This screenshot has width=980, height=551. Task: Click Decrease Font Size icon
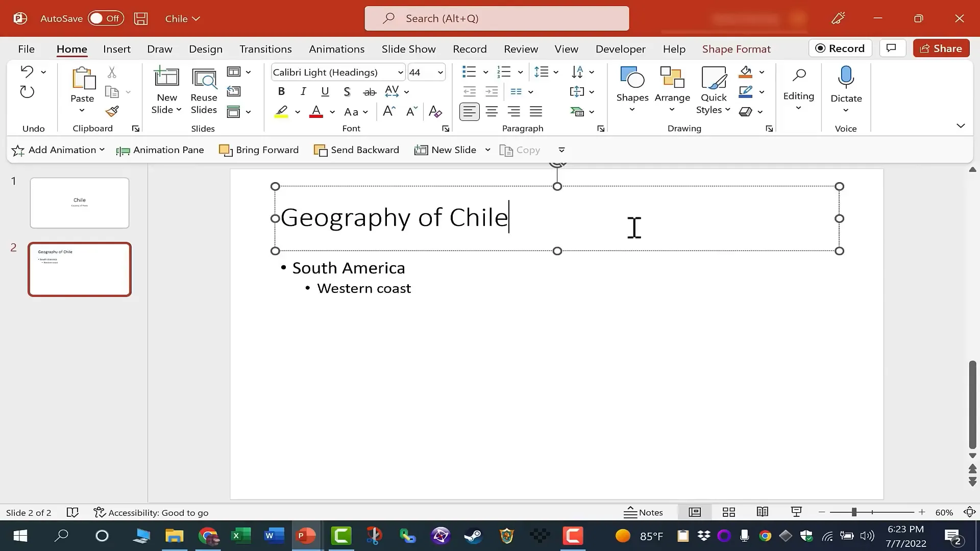tap(412, 111)
